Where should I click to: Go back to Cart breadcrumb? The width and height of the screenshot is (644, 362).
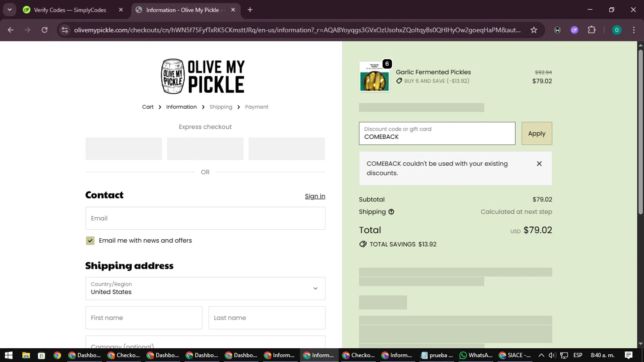[148, 107]
